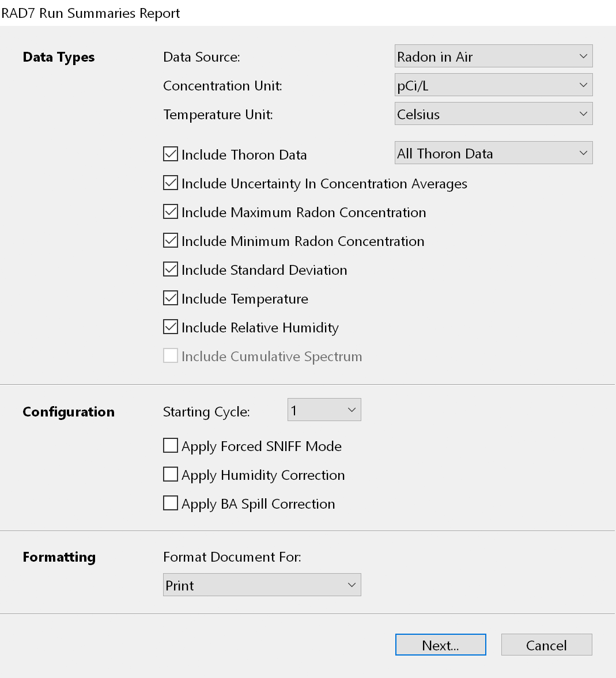Open the Data Source dropdown
Viewport: 616px width, 678px height.
[x=493, y=56]
